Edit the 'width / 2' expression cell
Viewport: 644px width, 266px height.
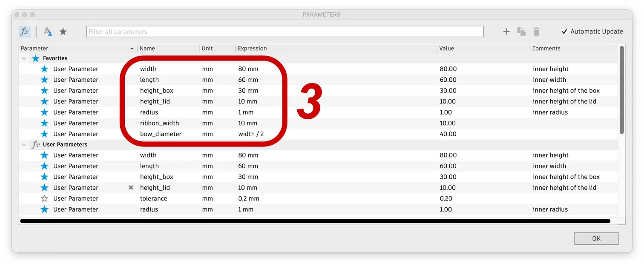point(251,134)
